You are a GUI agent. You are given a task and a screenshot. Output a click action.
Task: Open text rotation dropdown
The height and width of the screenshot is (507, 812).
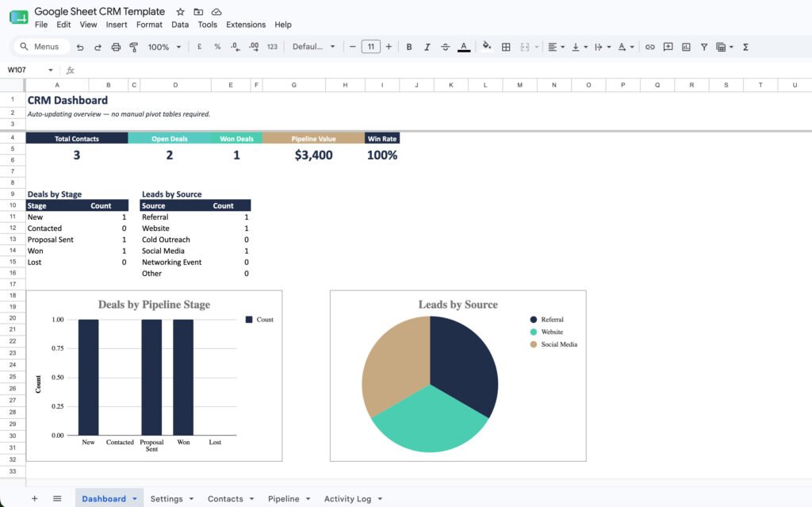point(626,47)
